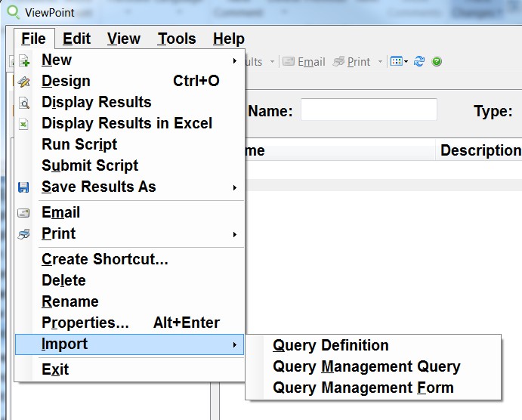Open the Help menu
Screen dimensions: 522x420
[229, 39]
